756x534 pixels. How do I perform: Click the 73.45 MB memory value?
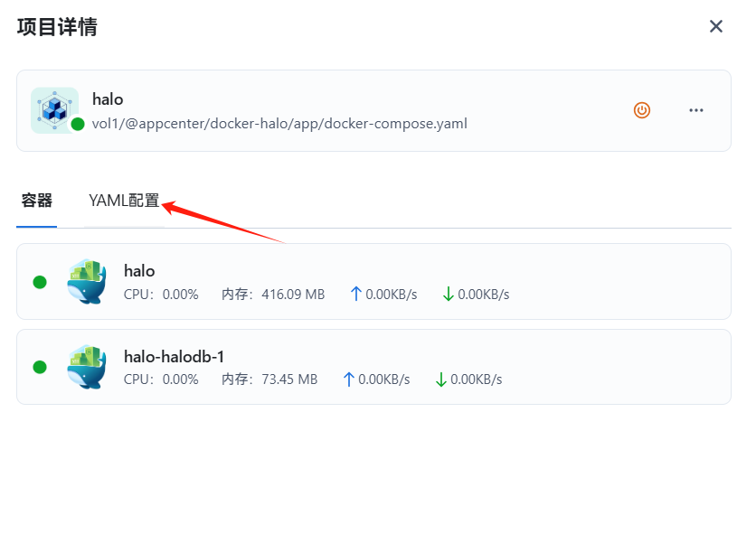(289, 379)
